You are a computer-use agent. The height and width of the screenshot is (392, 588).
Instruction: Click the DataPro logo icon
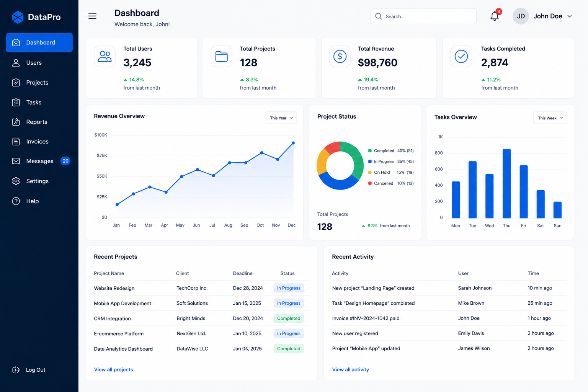coord(18,17)
